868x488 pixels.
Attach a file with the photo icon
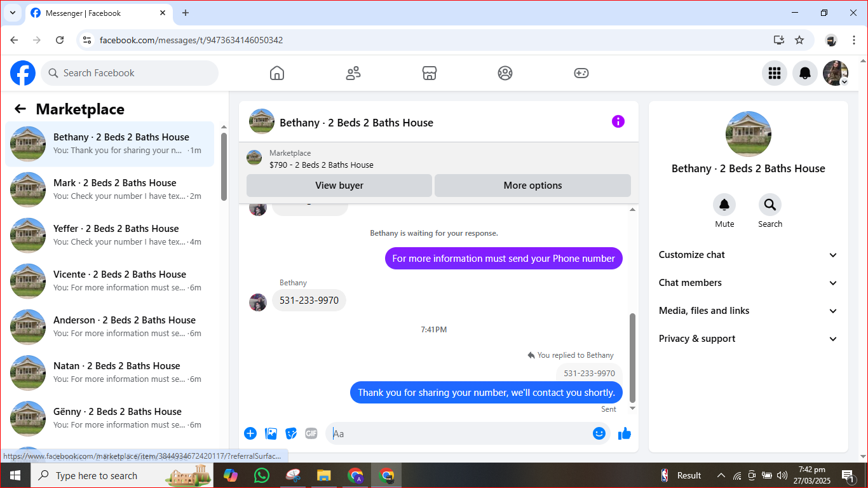271,433
